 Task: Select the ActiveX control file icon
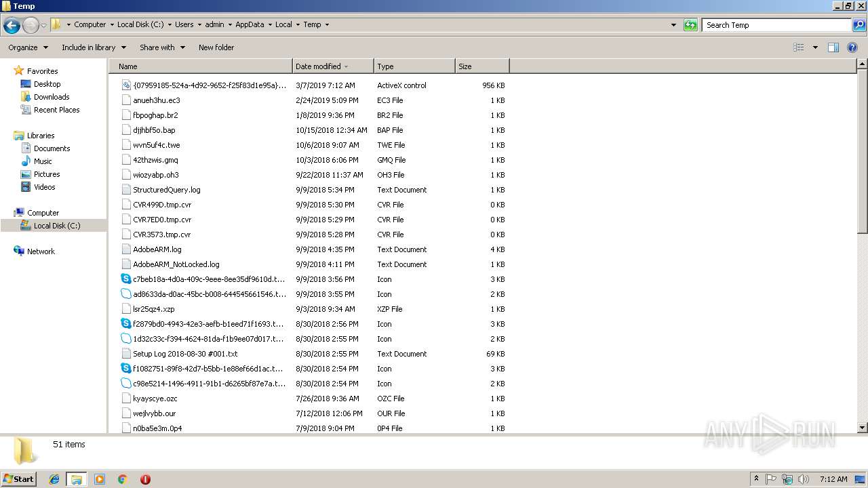126,85
